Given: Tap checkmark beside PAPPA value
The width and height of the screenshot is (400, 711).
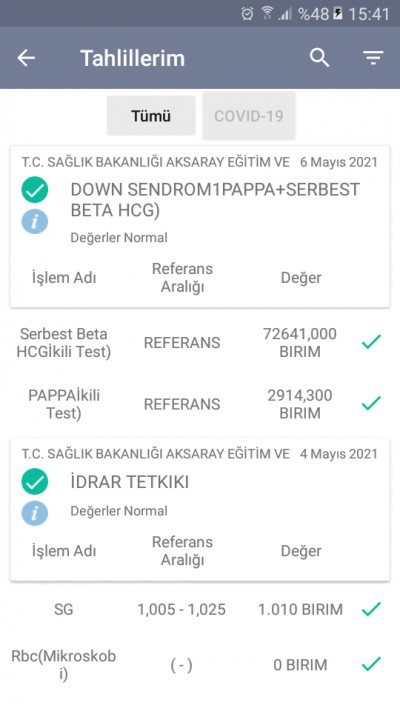Looking at the screenshot, I should coord(371,403).
